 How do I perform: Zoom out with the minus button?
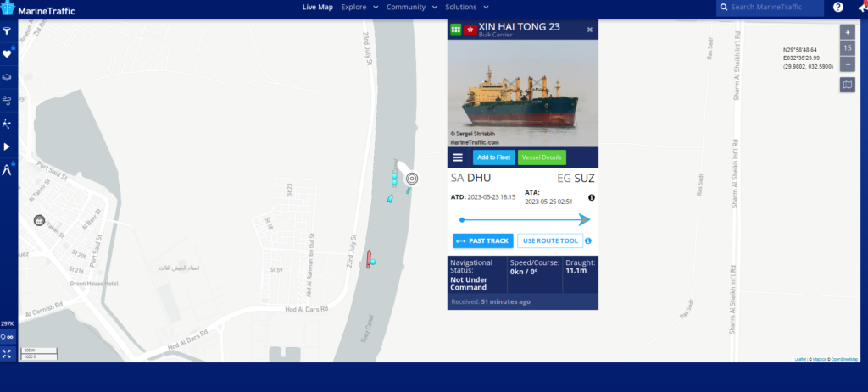[x=848, y=64]
